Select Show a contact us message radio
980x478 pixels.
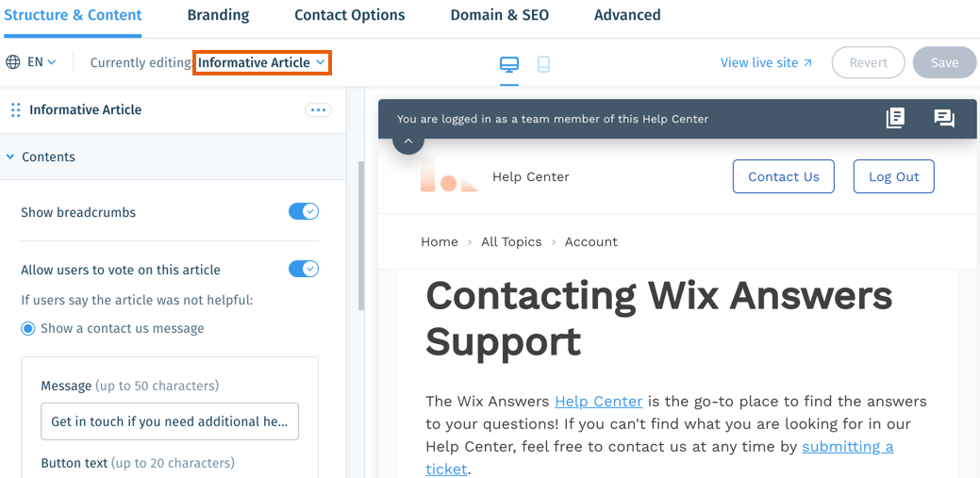[x=28, y=329]
